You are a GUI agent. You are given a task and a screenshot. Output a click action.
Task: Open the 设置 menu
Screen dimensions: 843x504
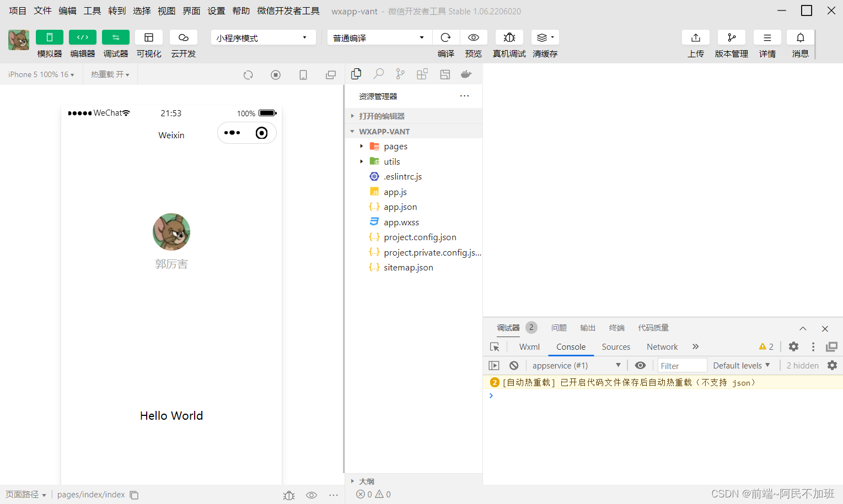coord(216,11)
